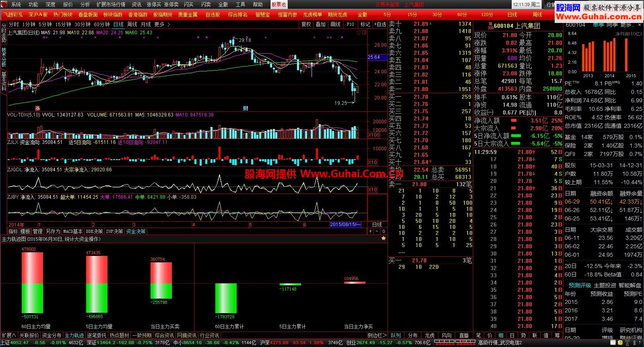This screenshot has width=644, height=347.
Task: Select the 直播 tab under order queue
Action: coord(464,335)
